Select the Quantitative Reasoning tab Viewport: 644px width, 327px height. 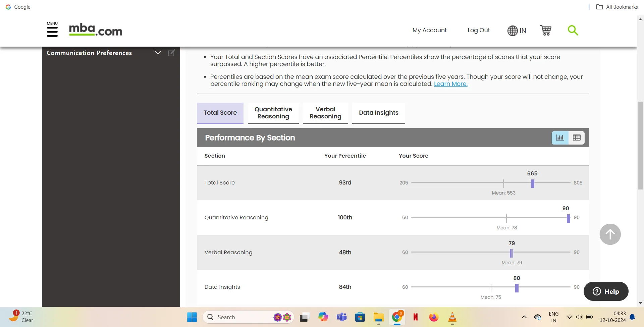tap(273, 113)
